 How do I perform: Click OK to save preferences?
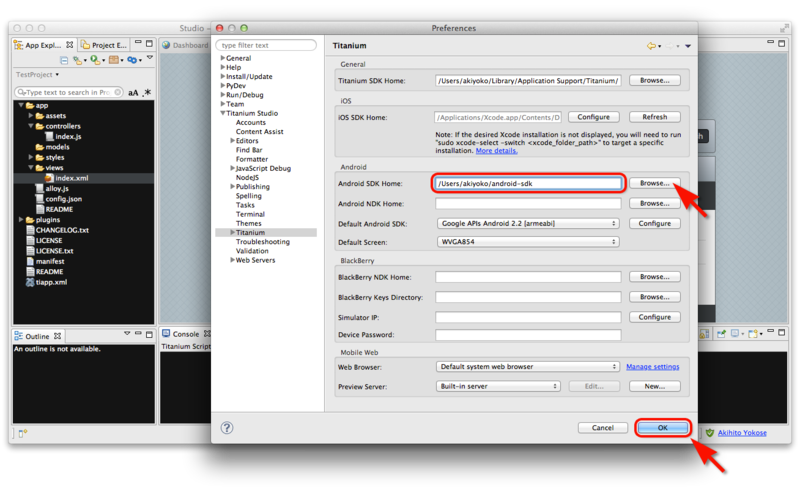tap(663, 428)
